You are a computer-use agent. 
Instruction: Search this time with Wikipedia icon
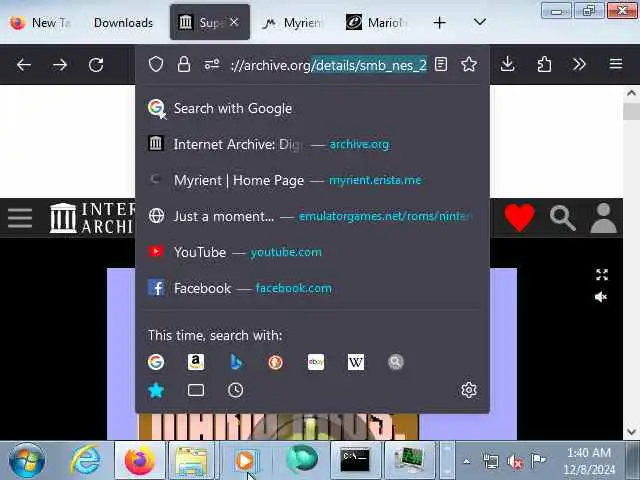click(x=356, y=362)
